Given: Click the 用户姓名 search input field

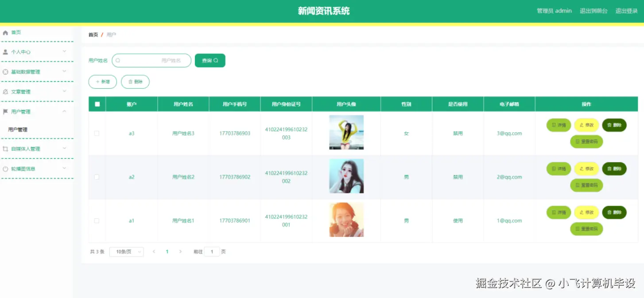Looking at the screenshot, I should [151, 61].
